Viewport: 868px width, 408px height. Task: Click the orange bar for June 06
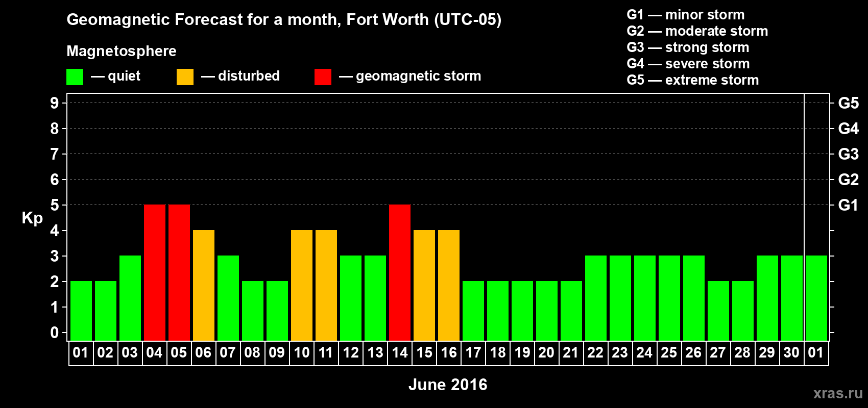204,285
